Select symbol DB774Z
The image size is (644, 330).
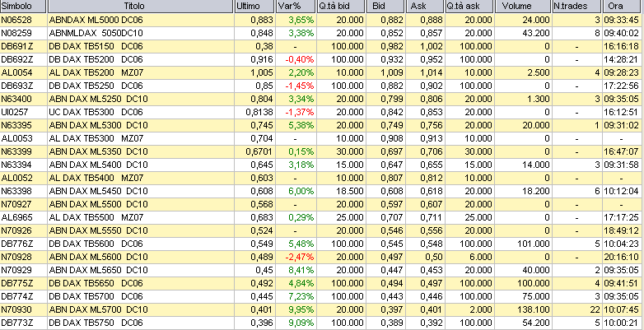pos(16,296)
